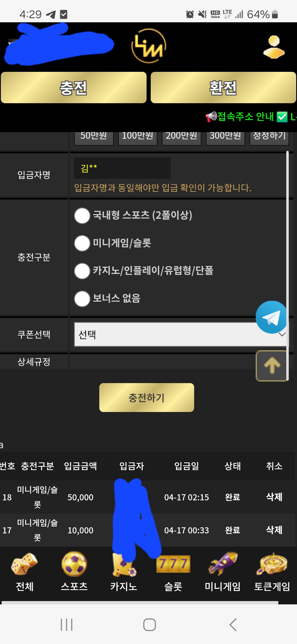
Task: Switch to the 충전 tab
Action: tap(74, 88)
